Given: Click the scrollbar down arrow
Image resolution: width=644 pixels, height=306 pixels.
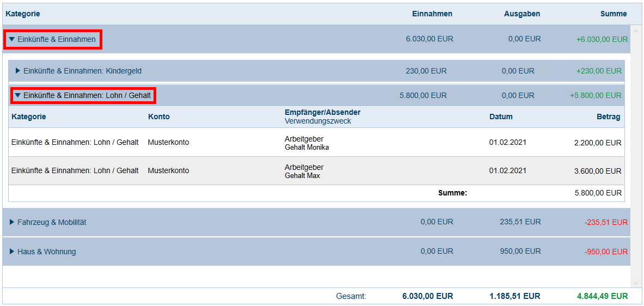Looking at the screenshot, I should coord(635,283).
